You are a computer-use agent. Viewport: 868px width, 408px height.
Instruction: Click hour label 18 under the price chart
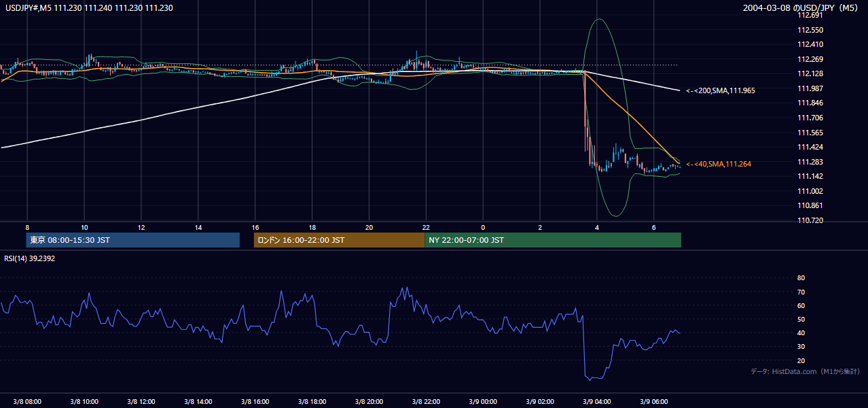pos(312,226)
